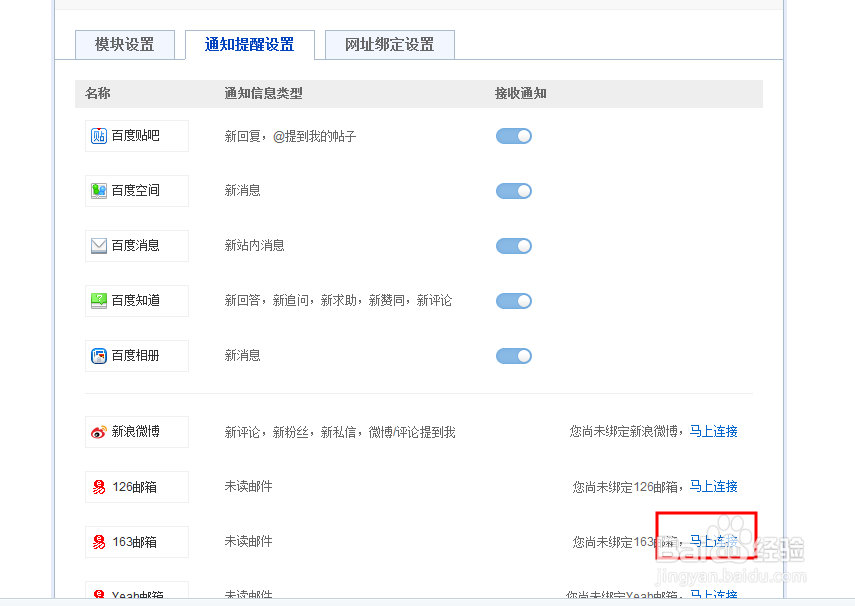The width and height of the screenshot is (855, 606).
Task: Switch to 模块设置 tab
Action: (x=125, y=45)
